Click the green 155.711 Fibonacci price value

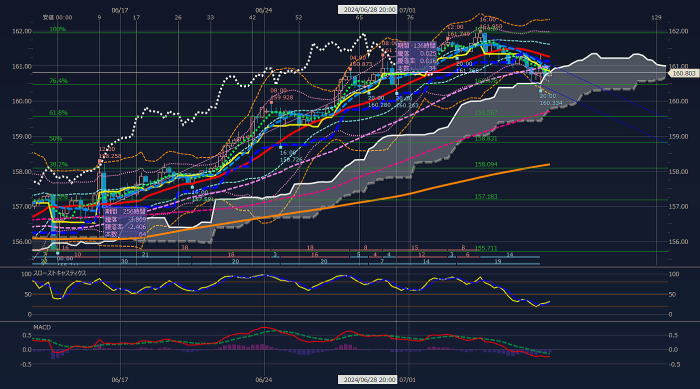point(486,248)
